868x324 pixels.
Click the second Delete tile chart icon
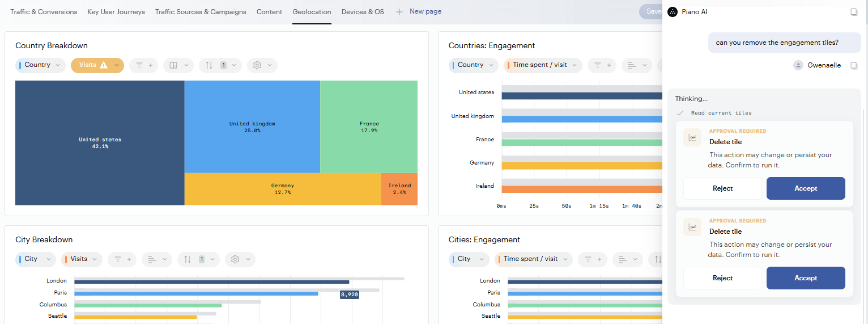pos(692,227)
